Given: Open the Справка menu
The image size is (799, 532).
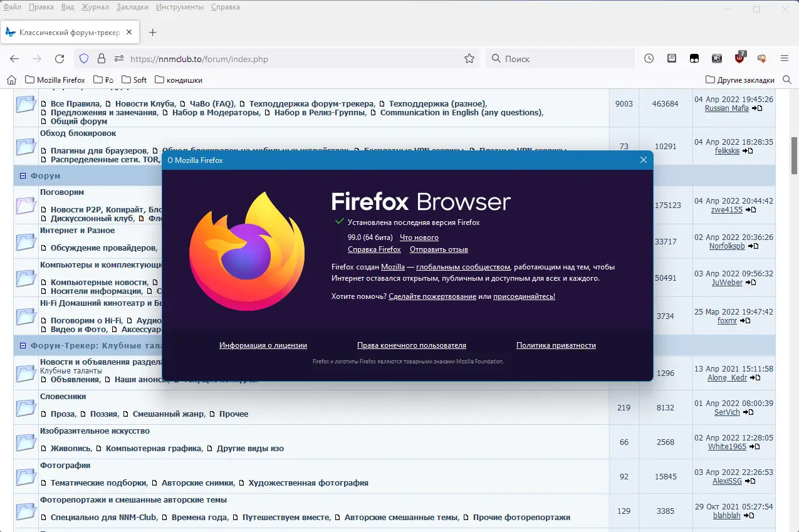Looking at the screenshot, I should (x=226, y=7).
